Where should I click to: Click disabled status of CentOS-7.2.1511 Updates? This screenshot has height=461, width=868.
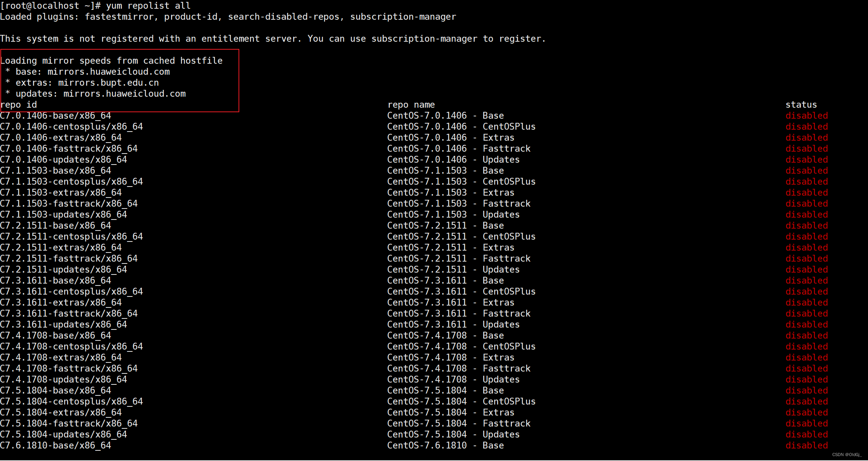(x=807, y=270)
